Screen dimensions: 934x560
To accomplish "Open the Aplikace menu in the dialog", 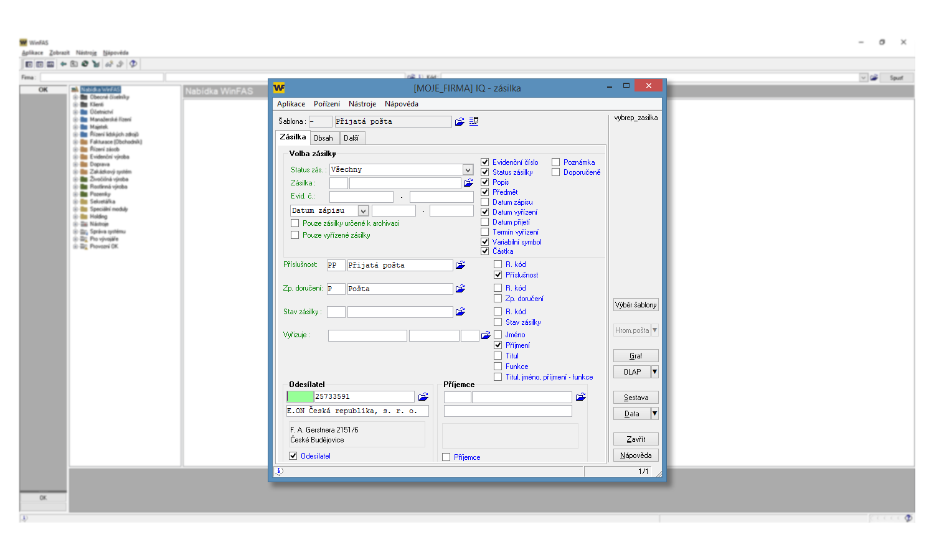I will click(291, 104).
